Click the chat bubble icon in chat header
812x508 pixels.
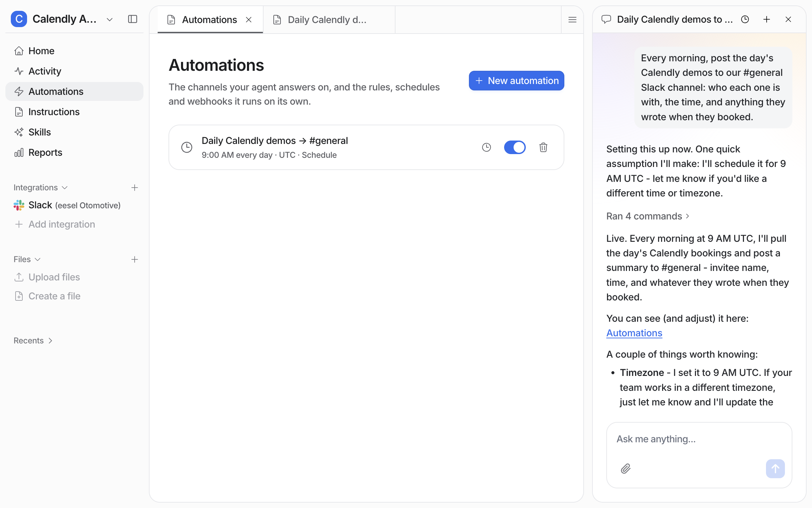(606, 19)
